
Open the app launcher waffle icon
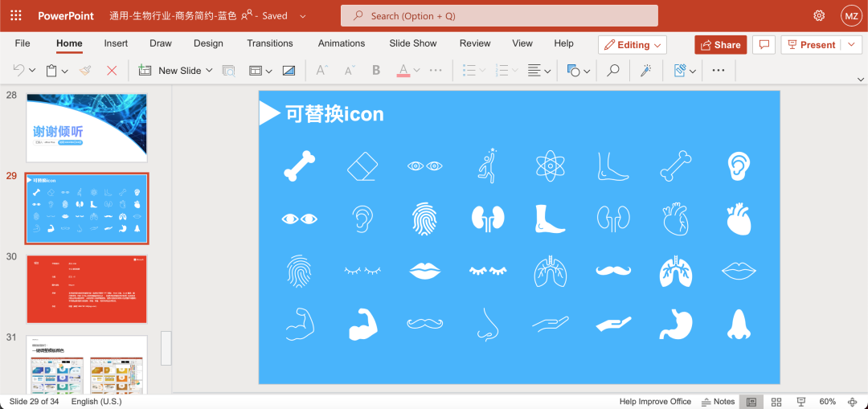pyautogui.click(x=16, y=15)
